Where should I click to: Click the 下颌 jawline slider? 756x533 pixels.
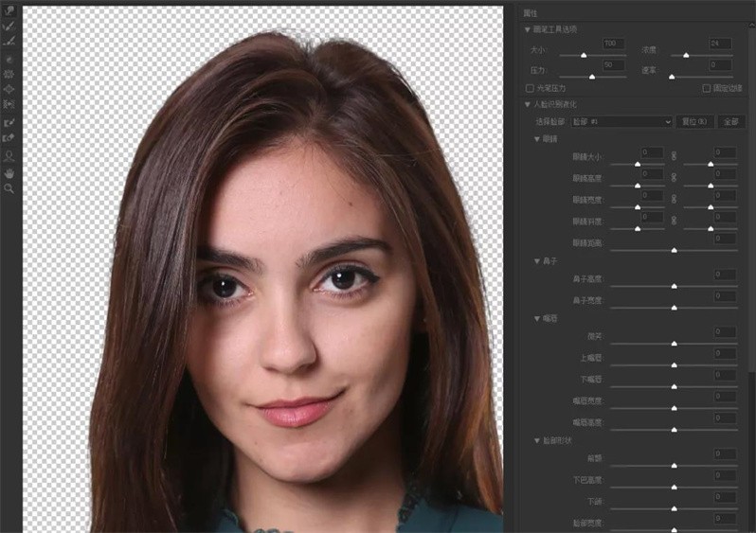pyautogui.click(x=674, y=509)
